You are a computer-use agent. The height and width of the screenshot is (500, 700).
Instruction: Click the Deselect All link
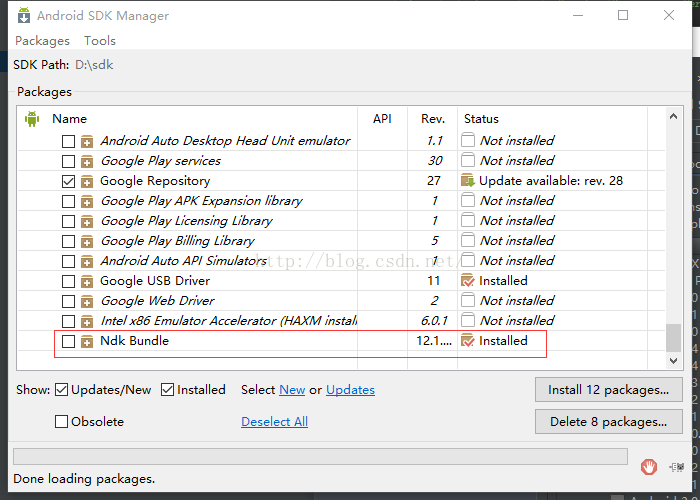[275, 421]
